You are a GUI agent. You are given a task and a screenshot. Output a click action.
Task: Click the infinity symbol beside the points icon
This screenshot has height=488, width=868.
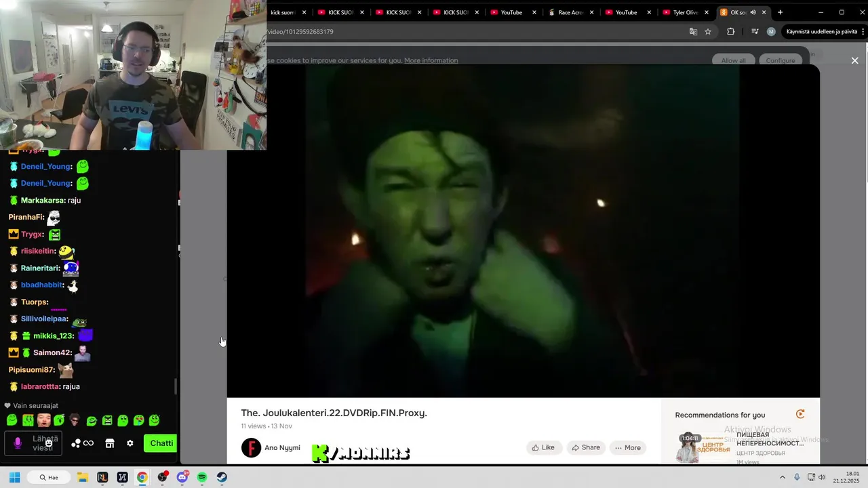(88, 443)
